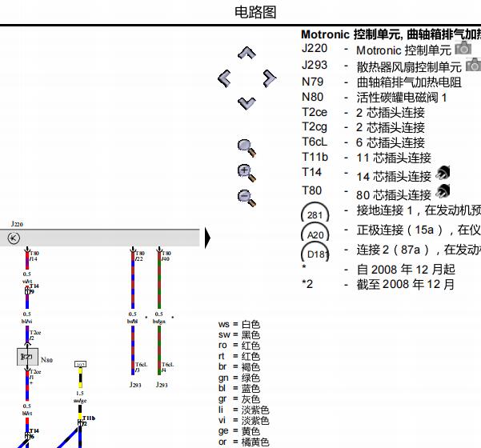Pan the diagram up with the up arrow

tap(247, 53)
